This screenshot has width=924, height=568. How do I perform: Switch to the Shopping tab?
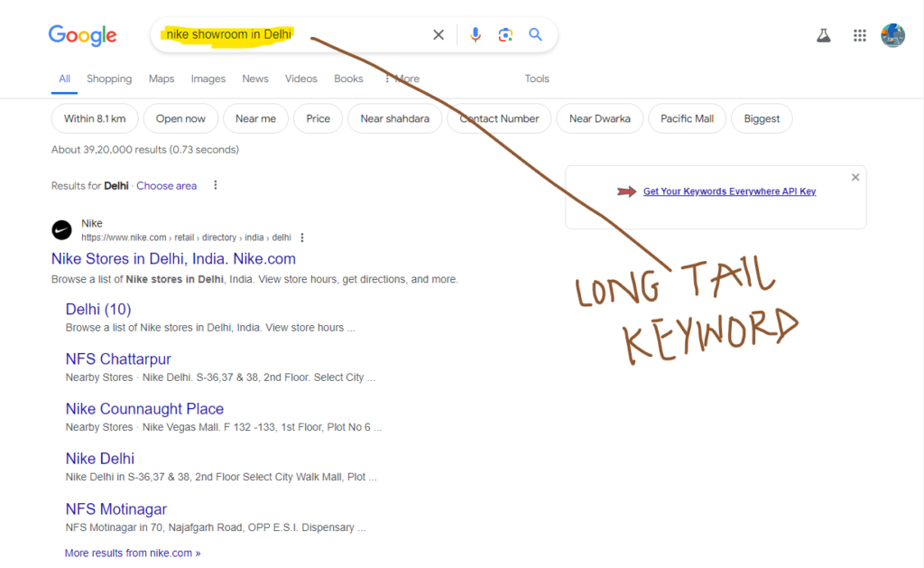coord(109,79)
